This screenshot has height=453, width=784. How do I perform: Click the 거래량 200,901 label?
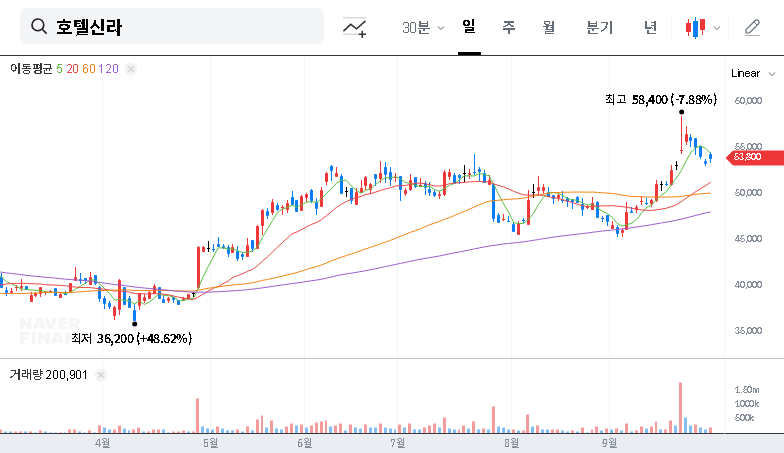point(48,375)
